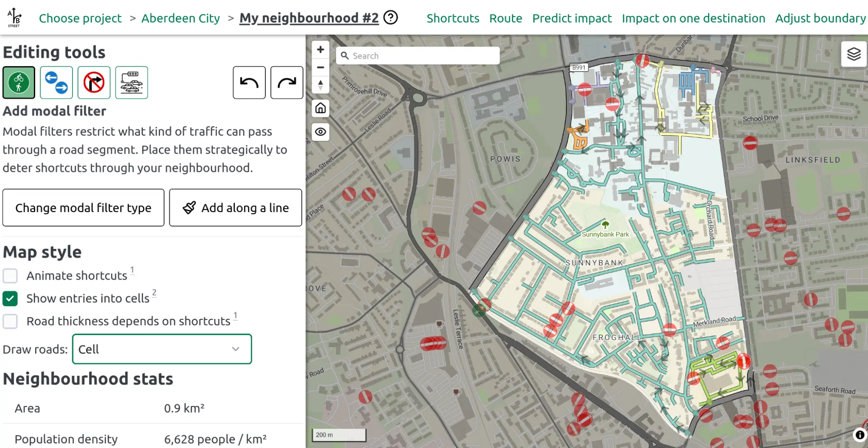868x448 pixels.
Task: Open the help question mark icon
Action: click(391, 18)
